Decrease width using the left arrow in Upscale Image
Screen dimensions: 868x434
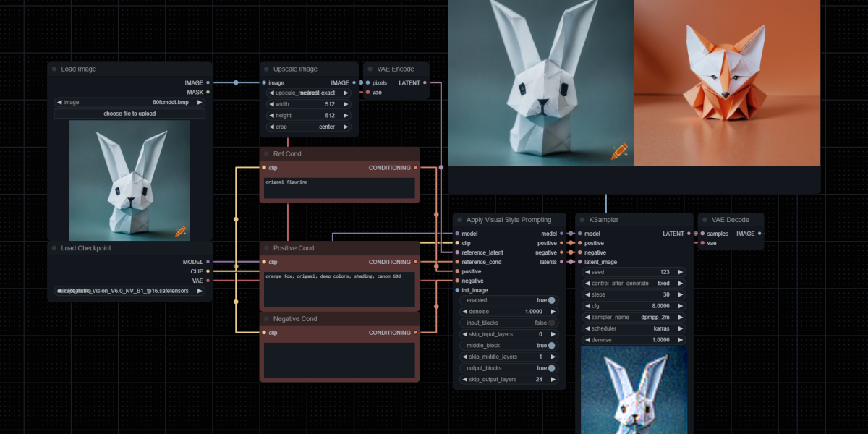coord(271,104)
